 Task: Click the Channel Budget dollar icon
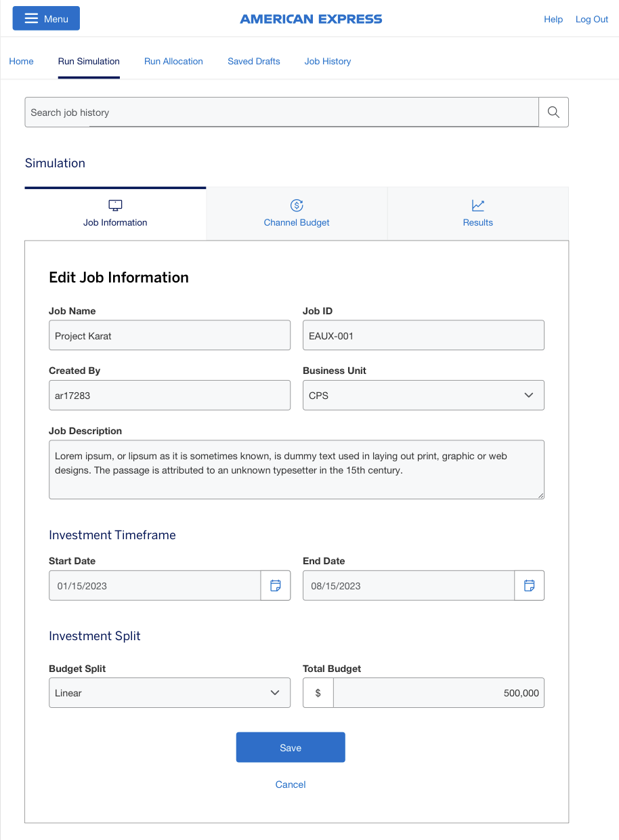pos(297,205)
